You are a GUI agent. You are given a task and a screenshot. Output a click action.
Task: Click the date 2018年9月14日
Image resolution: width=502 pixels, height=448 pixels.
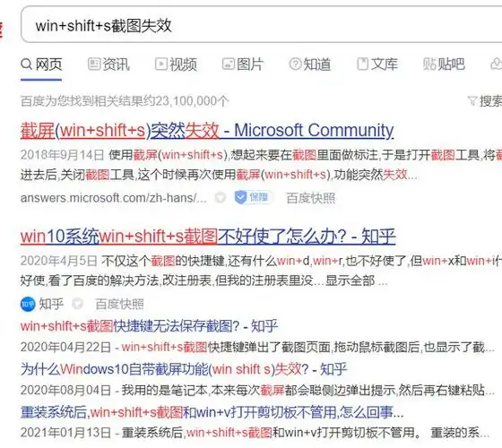click(63, 155)
